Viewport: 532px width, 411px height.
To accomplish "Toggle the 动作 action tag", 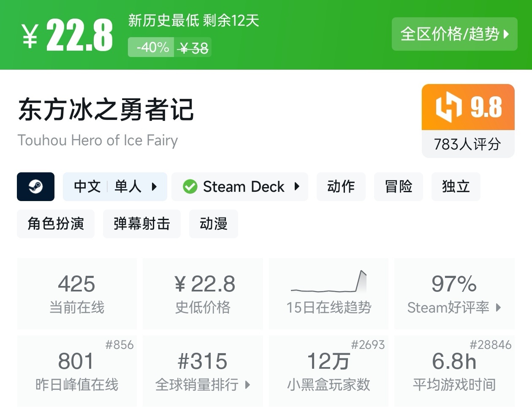I will 341,186.
